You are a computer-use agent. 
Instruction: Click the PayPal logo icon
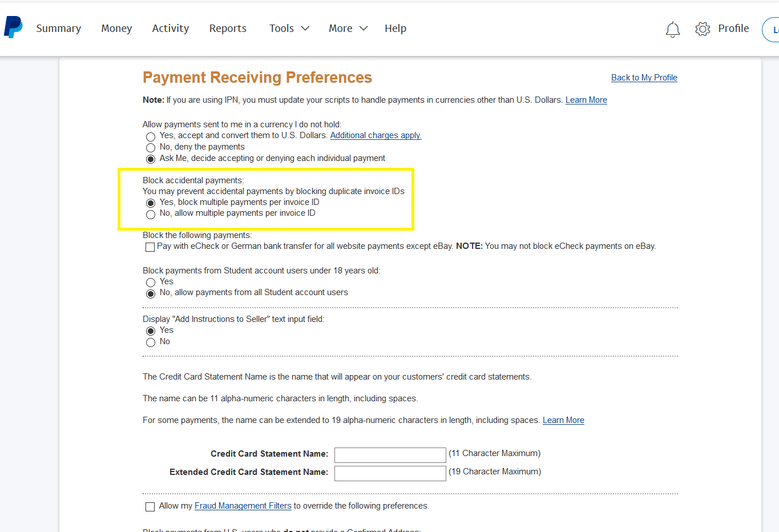click(13, 27)
